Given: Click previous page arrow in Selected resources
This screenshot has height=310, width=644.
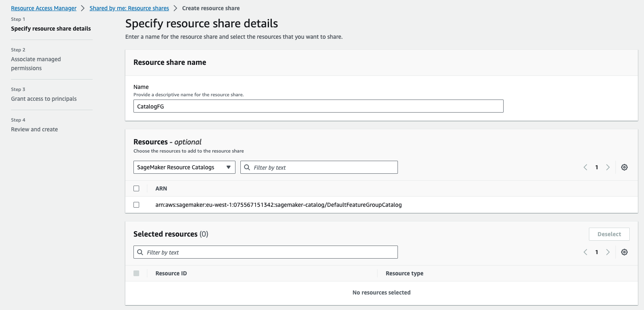Looking at the screenshot, I should point(586,252).
